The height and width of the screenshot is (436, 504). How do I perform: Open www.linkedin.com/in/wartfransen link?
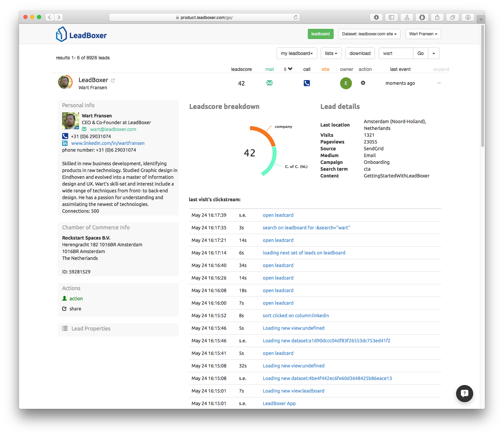[108, 143]
